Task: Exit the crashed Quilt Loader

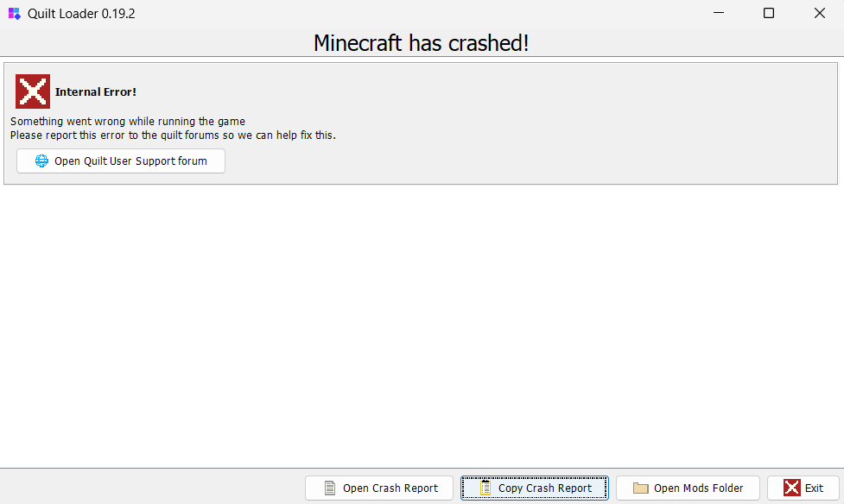Action: pos(803,488)
